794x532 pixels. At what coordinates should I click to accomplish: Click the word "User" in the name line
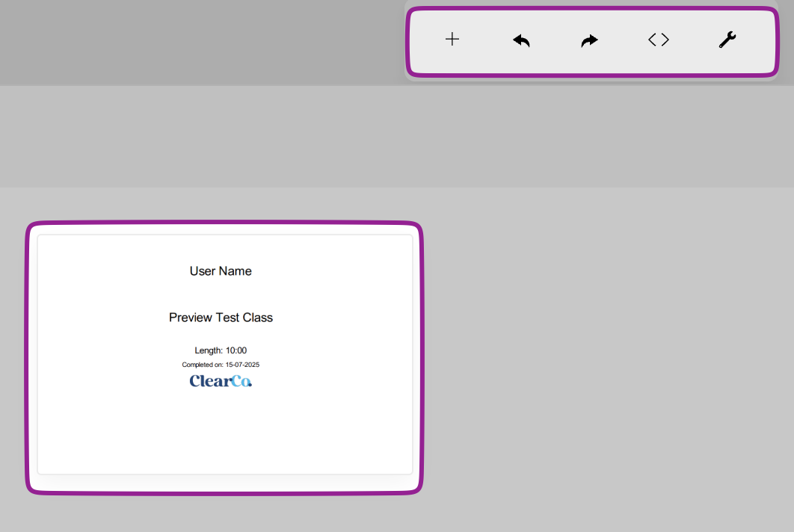pyautogui.click(x=203, y=271)
